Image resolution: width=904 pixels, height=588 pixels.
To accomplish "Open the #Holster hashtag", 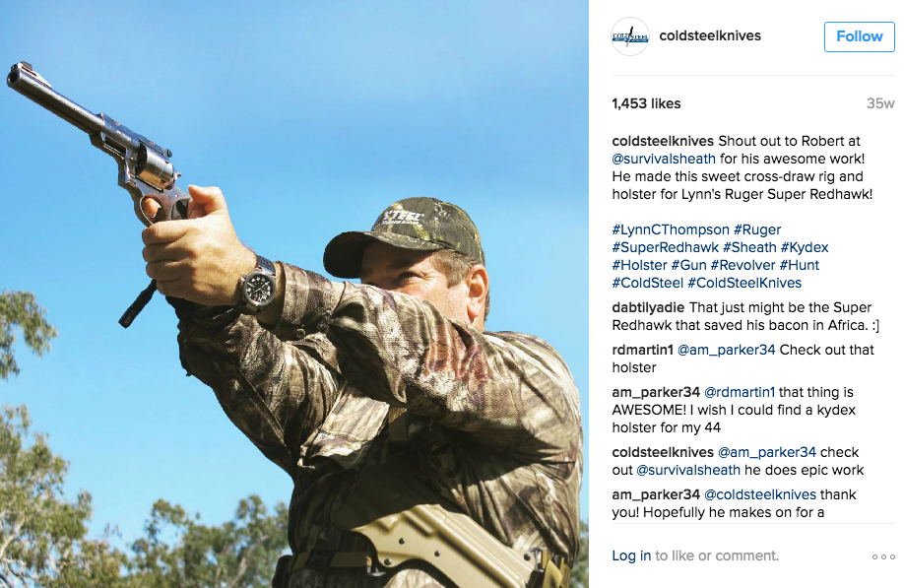I will coord(640,265).
